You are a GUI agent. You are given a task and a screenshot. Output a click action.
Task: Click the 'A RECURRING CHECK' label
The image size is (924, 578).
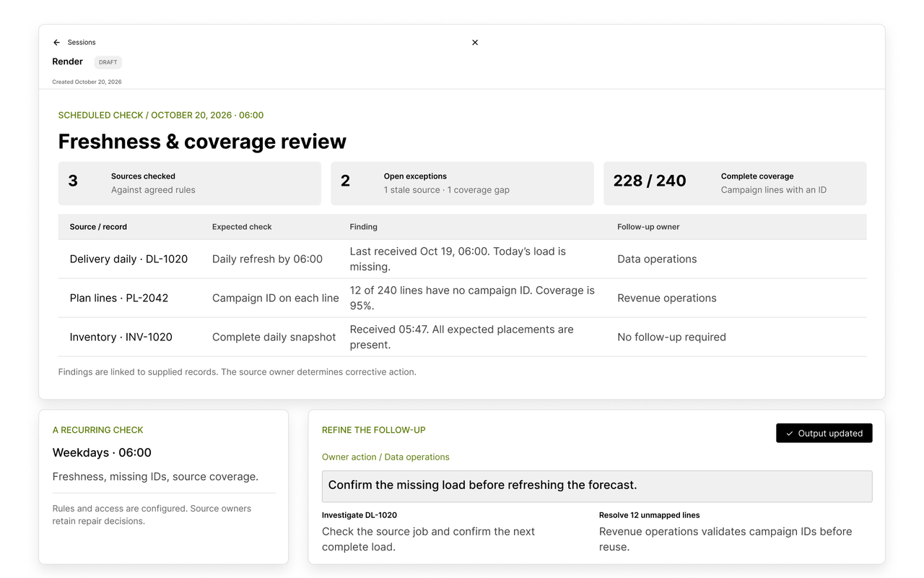(x=97, y=430)
